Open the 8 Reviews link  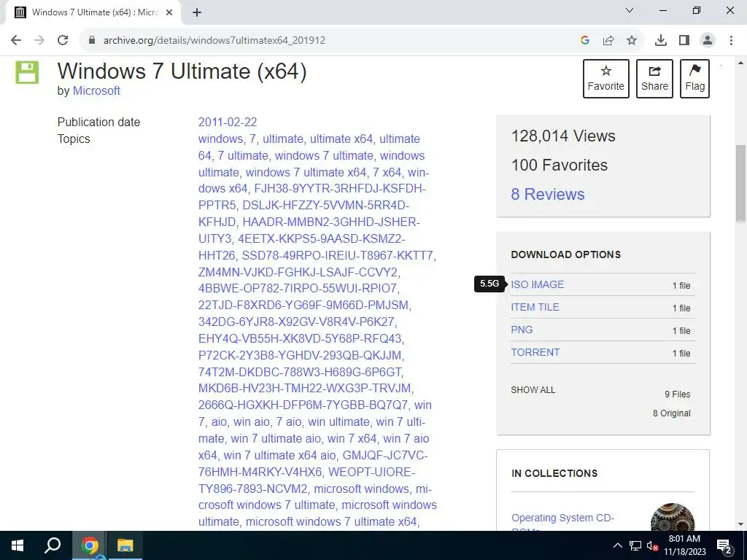click(x=548, y=194)
